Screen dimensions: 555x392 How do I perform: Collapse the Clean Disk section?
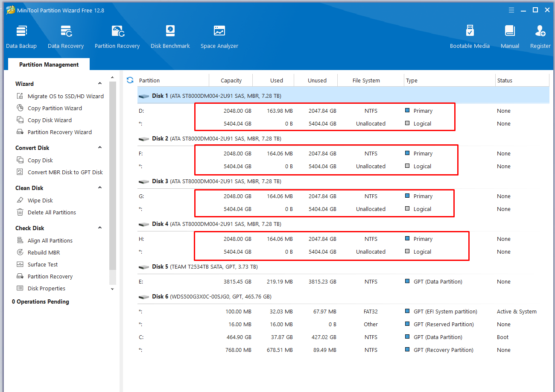point(100,188)
